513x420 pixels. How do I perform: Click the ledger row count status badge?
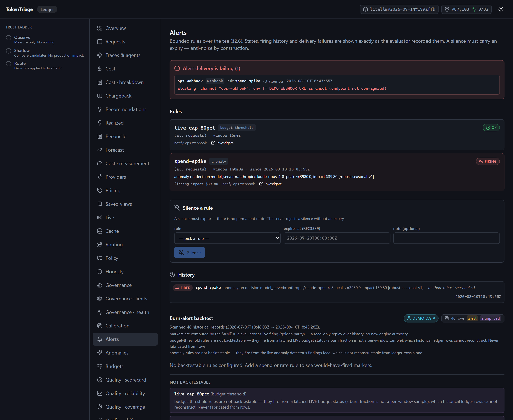[x=467, y=9]
